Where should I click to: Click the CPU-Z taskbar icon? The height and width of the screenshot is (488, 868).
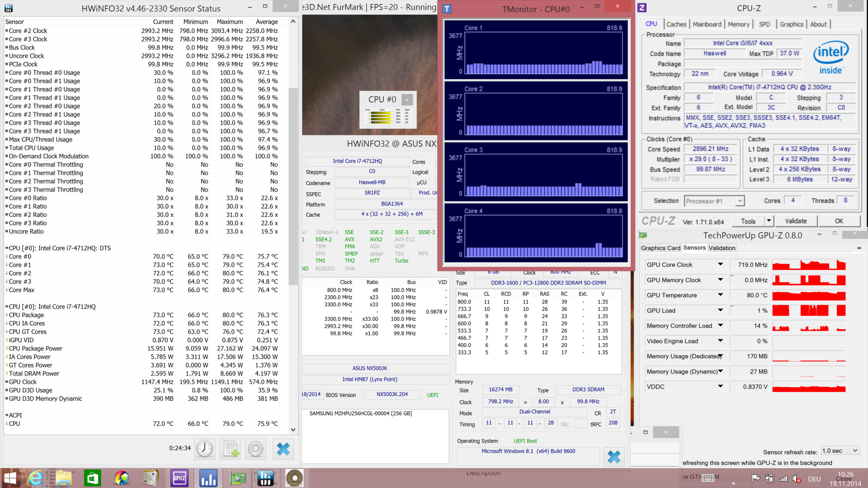pyautogui.click(x=179, y=478)
